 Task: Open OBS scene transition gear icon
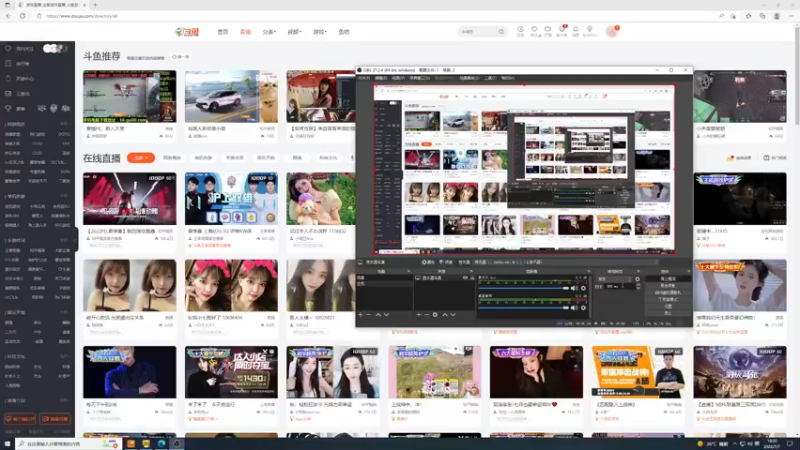(x=637, y=279)
